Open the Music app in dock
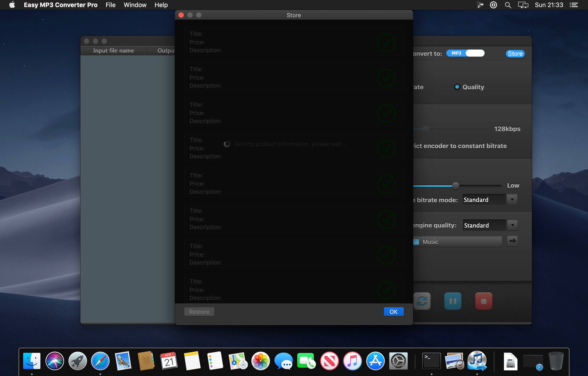Viewport: 588px width, 376px height. [352, 361]
